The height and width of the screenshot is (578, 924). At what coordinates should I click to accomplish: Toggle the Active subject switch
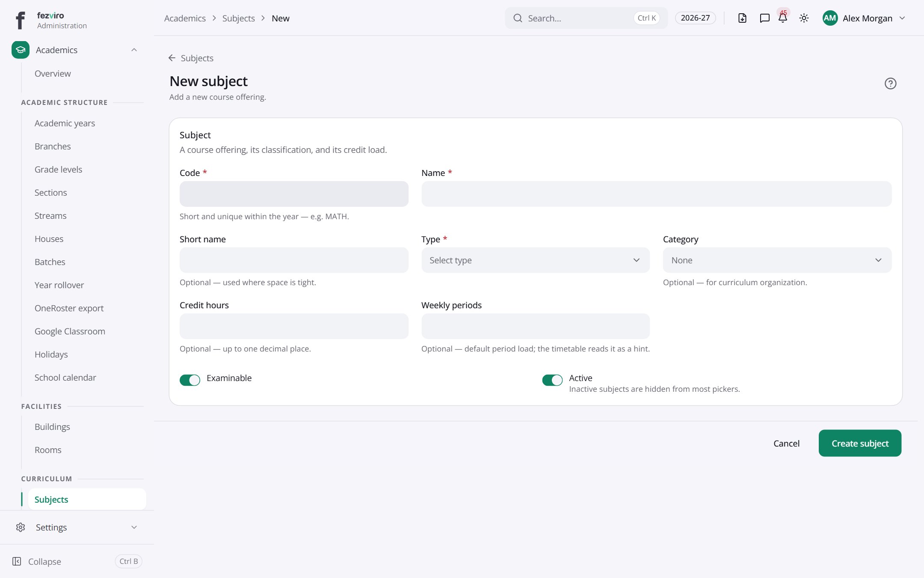pyautogui.click(x=552, y=380)
